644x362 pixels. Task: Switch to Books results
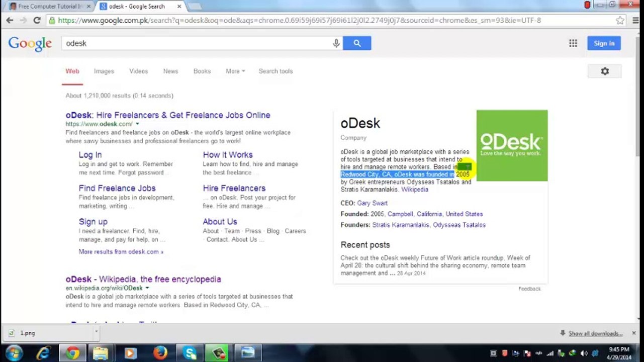(x=202, y=71)
